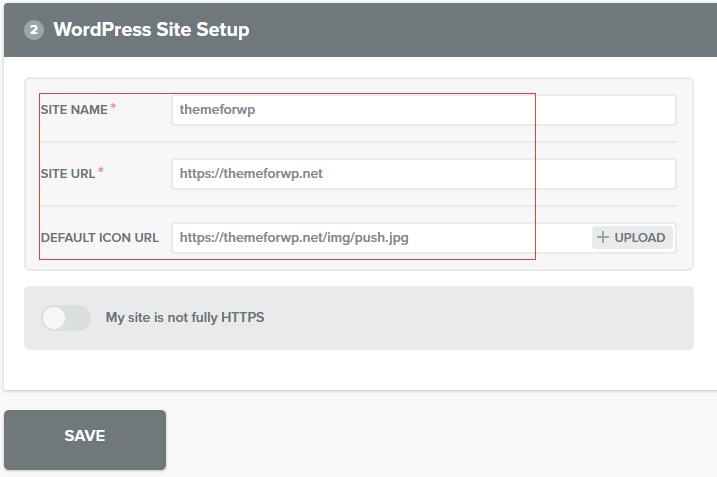Click the DEFAULT ICON URL label
The image size is (717, 477).
tap(99, 238)
